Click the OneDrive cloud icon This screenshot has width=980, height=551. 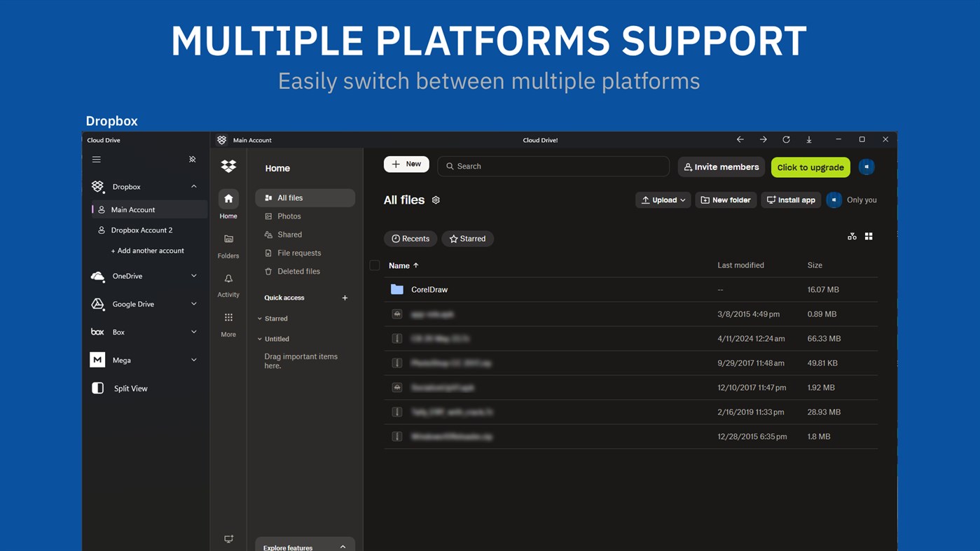click(x=98, y=277)
